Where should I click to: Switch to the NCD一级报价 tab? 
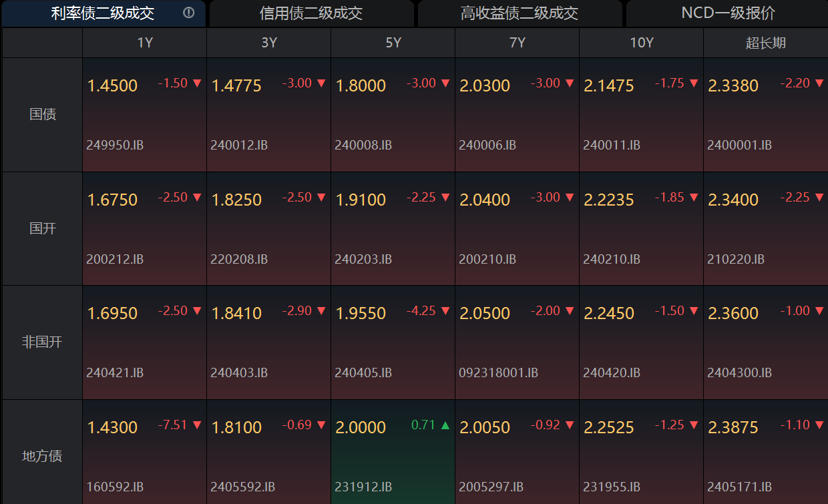coord(728,13)
